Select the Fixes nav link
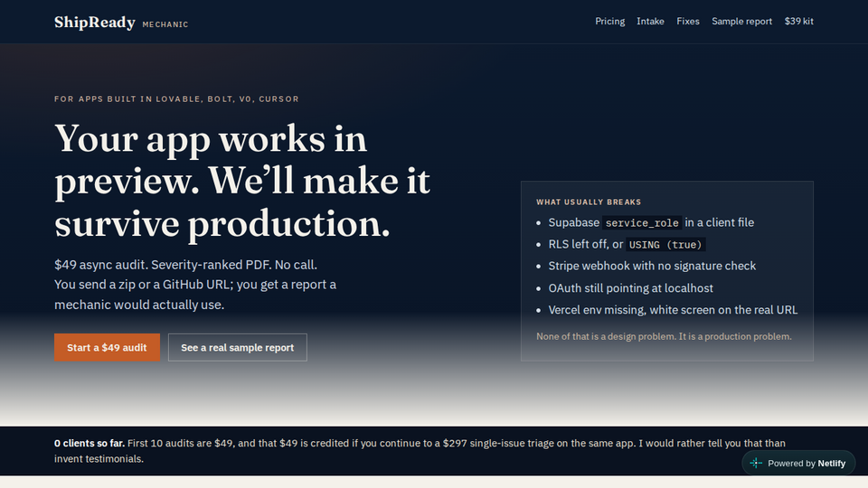Viewport: 868px width, 488px height. (x=687, y=21)
